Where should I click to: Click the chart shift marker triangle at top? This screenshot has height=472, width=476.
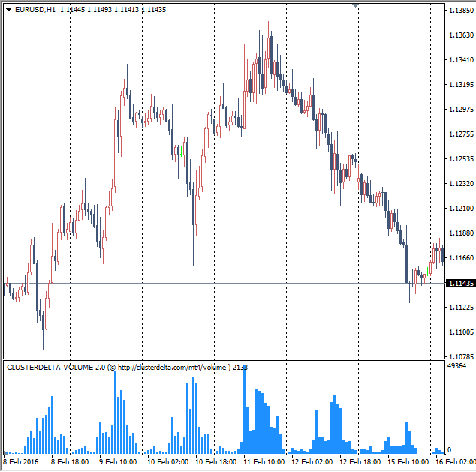355,5
